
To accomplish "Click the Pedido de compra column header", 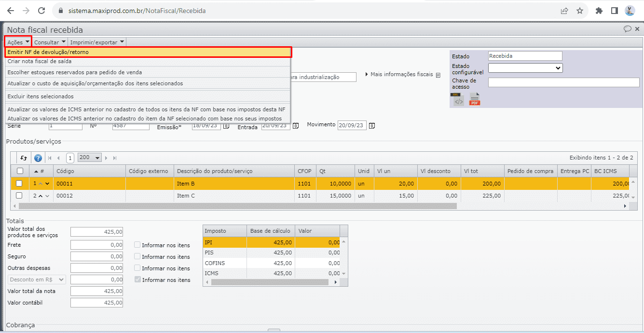I will (531, 171).
